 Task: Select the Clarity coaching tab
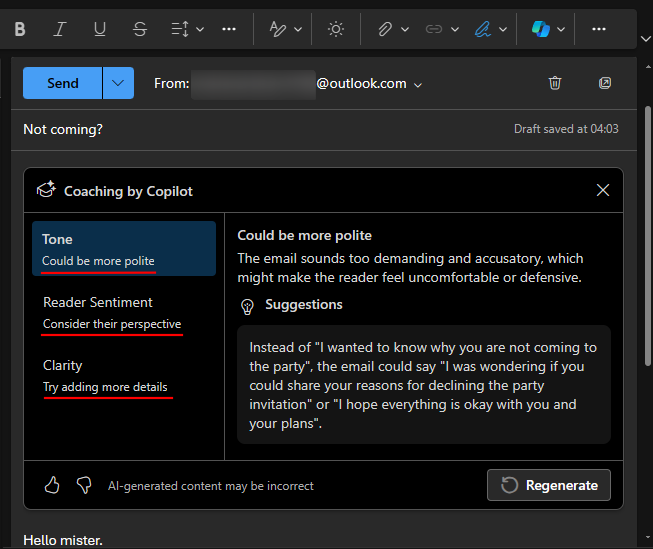click(x=124, y=376)
